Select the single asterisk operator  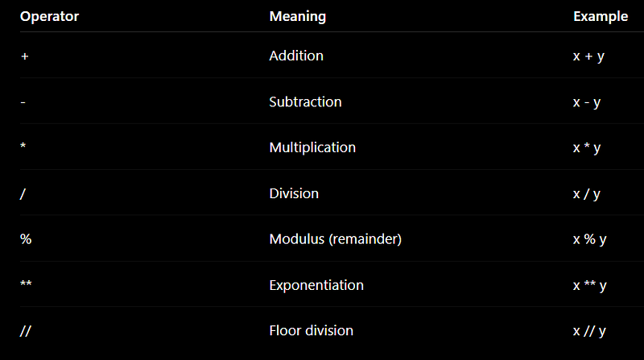pos(23,146)
